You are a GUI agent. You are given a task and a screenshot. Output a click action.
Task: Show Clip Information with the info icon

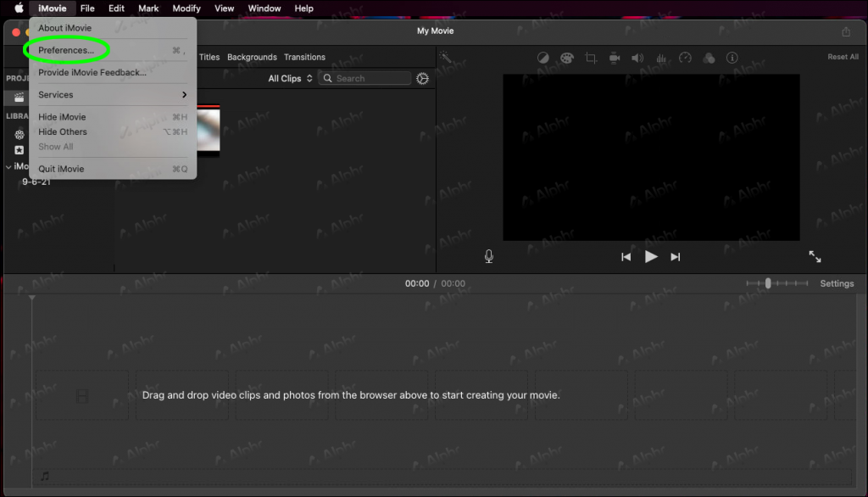[732, 58]
